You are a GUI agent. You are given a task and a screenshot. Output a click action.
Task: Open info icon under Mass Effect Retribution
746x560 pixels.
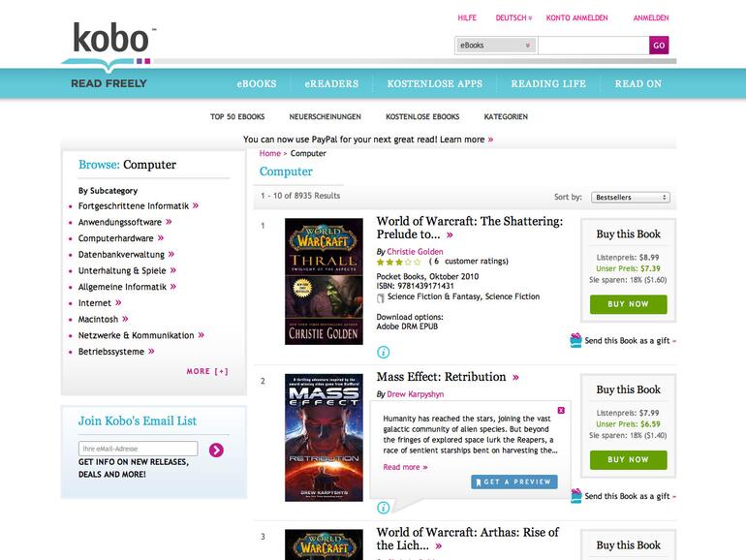click(x=383, y=508)
